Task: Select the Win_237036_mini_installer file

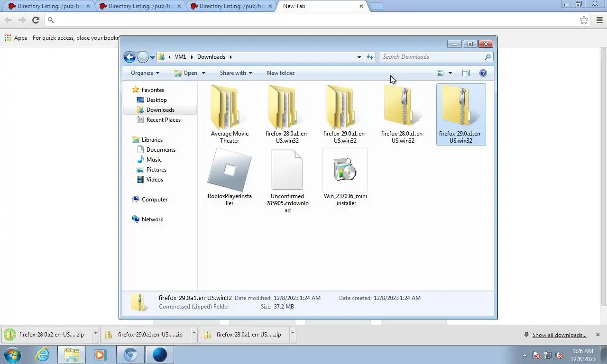Action: pyautogui.click(x=345, y=177)
